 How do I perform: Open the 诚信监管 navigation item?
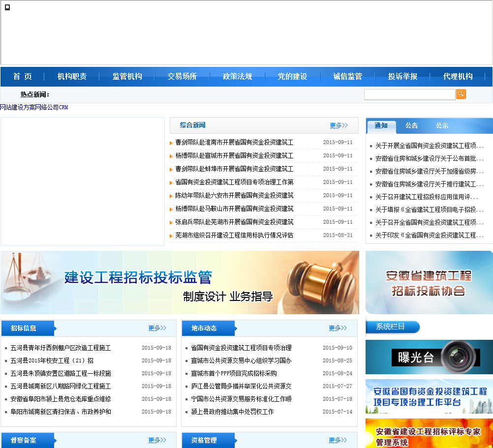point(347,76)
